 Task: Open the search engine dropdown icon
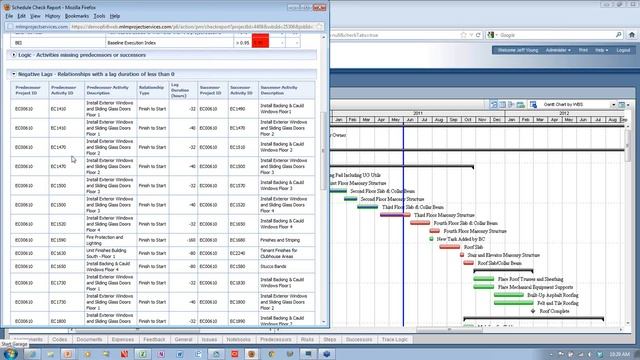coord(491,35)
